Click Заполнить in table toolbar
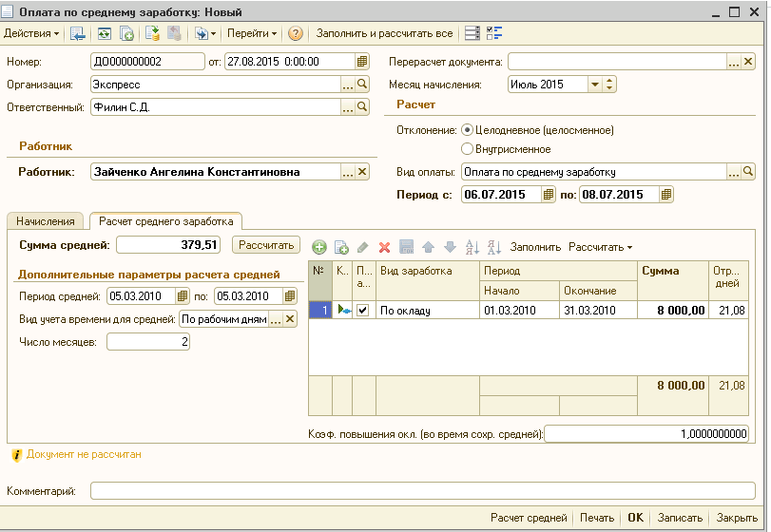This screenshot has height=532, width=771. click(x=535, y=247)
